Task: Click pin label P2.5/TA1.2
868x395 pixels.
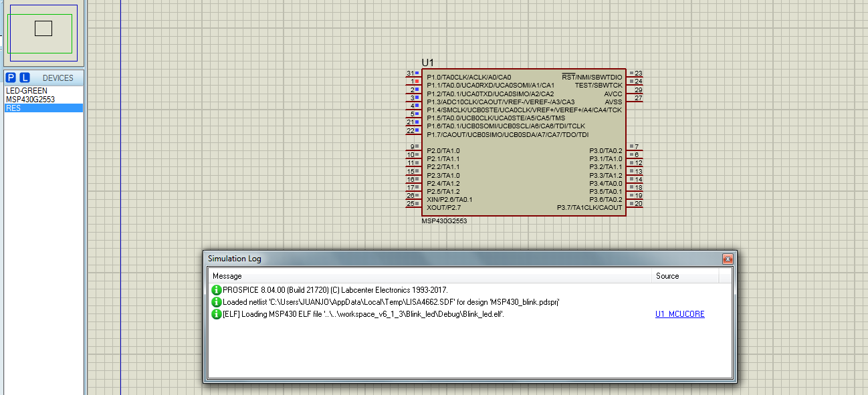Action: (x=443, y=192)
